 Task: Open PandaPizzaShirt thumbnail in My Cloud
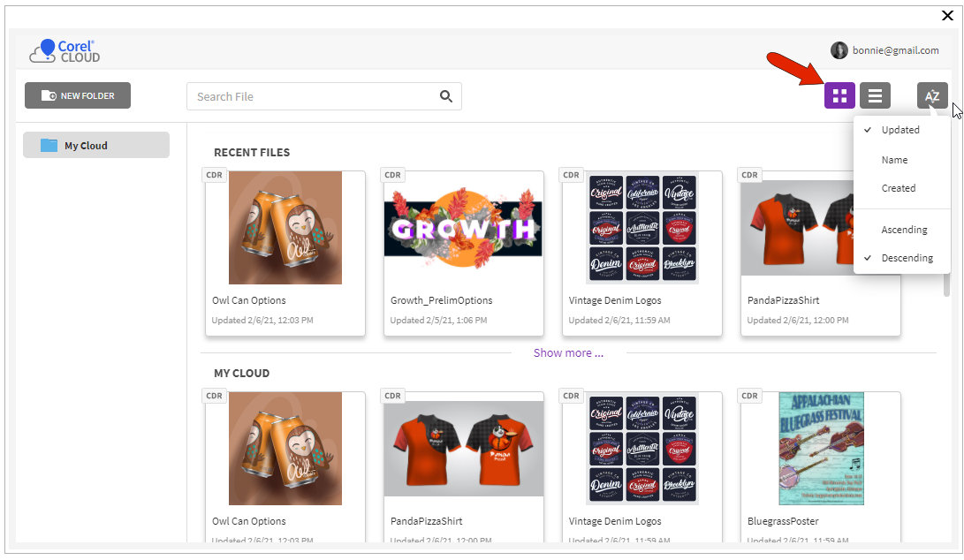coord(464,449)
